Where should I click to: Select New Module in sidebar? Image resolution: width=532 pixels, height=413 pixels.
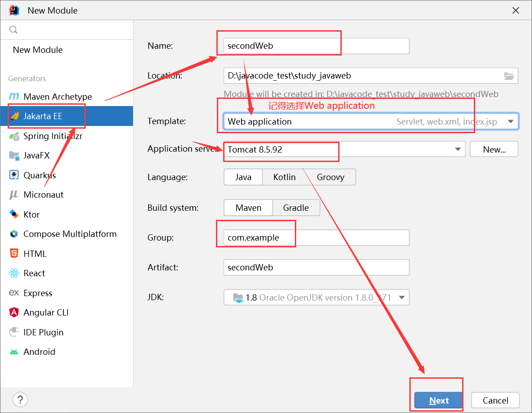[x=38, y=50]
